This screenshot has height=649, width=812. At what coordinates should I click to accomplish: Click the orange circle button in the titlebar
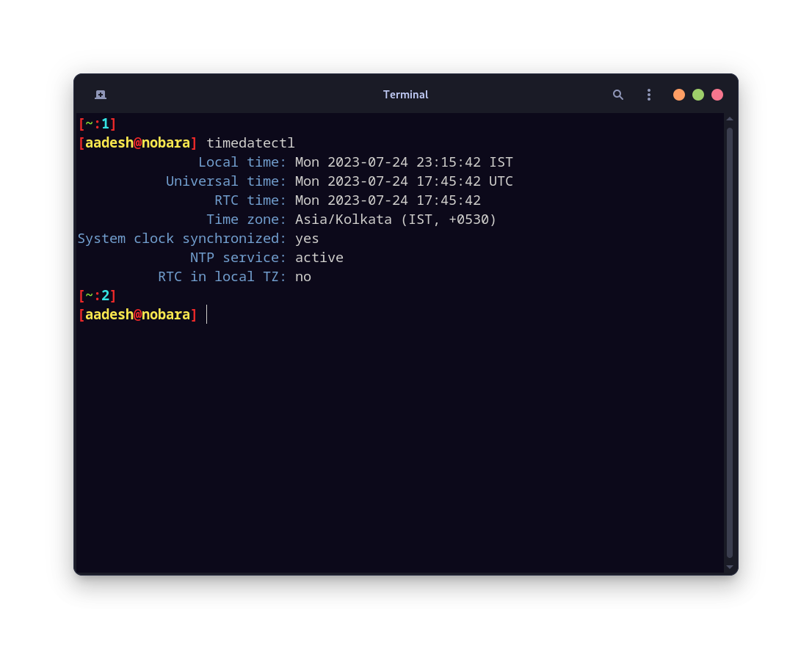679,94
